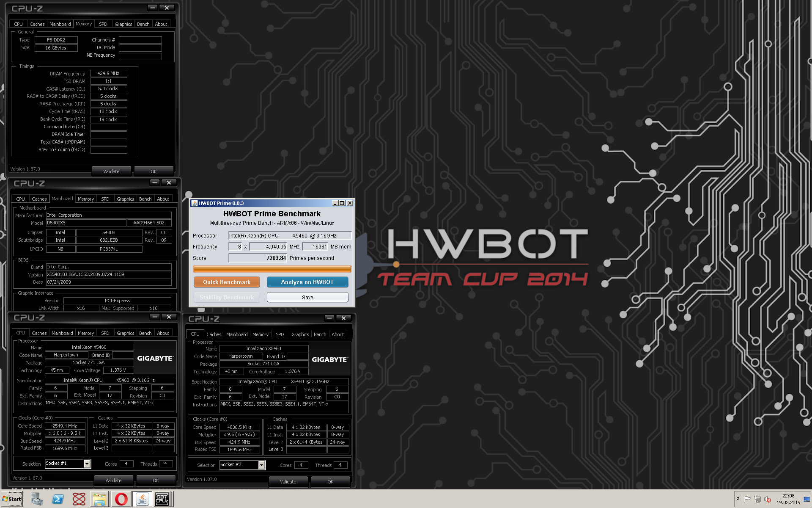Click the 6321ESB southbridge value

point(109,240)
